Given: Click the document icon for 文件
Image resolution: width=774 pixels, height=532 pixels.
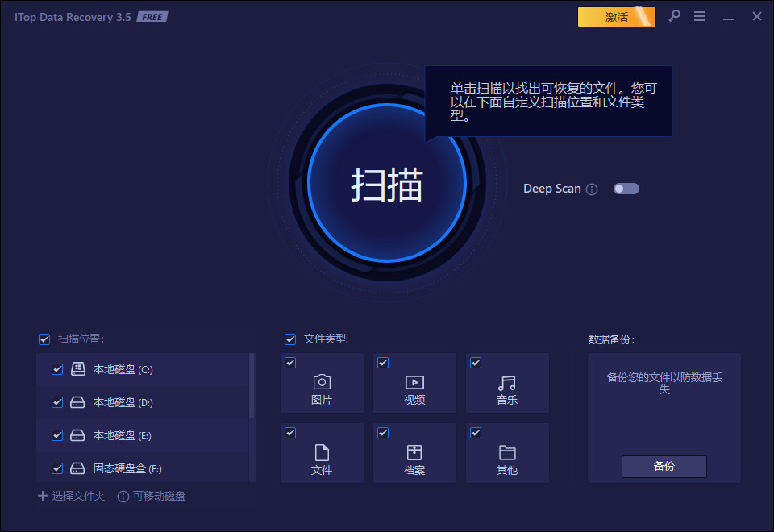Looking at the screenshot, I should click(x=322, y=452).
